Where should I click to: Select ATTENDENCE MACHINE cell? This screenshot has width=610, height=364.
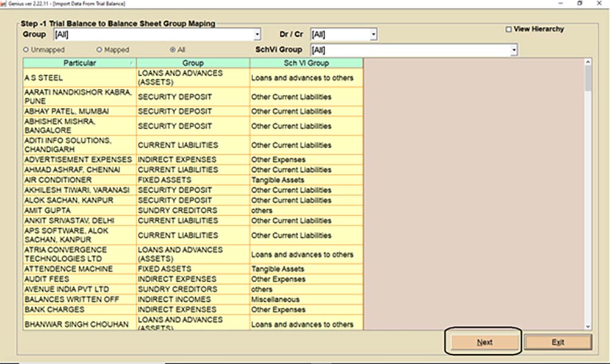click(80, 269)
